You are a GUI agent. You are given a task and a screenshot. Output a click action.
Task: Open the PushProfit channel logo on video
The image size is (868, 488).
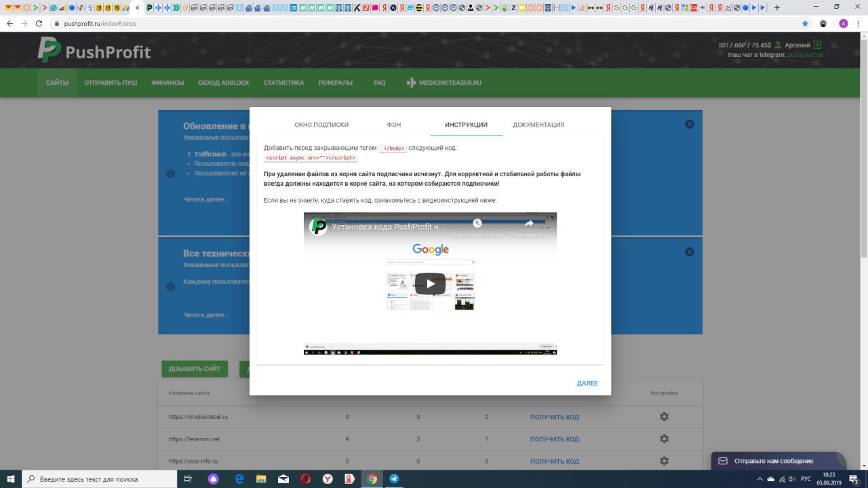[318, 226]
